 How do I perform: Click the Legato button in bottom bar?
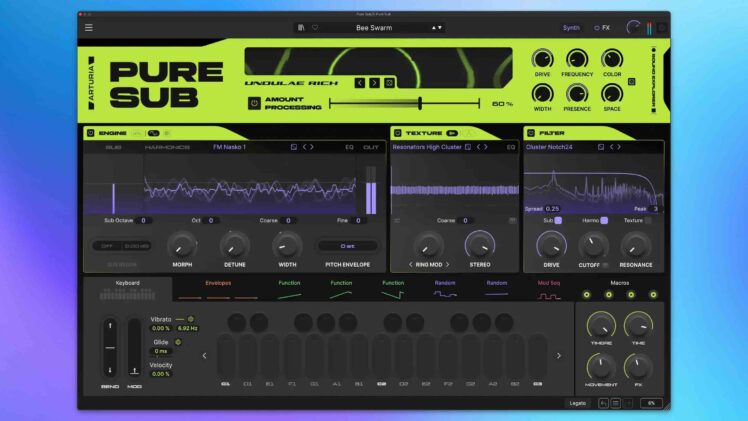[577, 403]
